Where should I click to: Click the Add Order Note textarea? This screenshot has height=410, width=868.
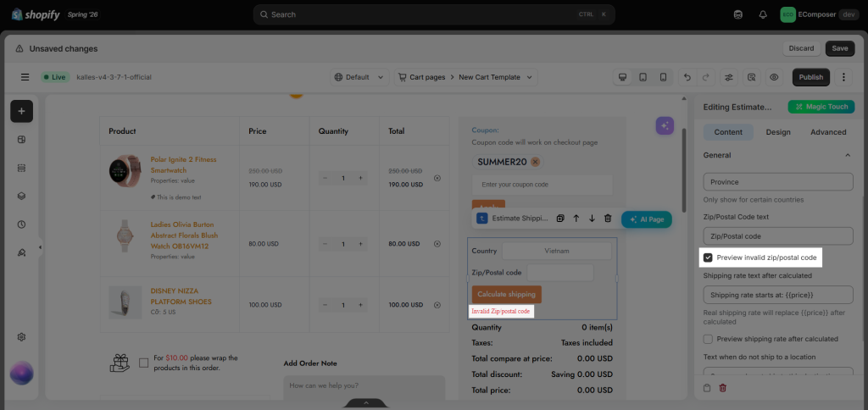coord(364,386)
